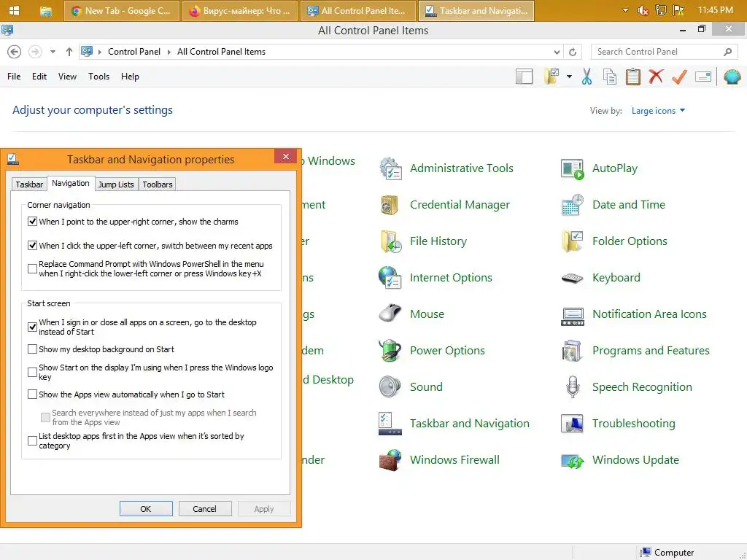Open the AutoPlay icon
Viewport: 747px width, 560px height.
pyautogui.click(x=572, y=168)
